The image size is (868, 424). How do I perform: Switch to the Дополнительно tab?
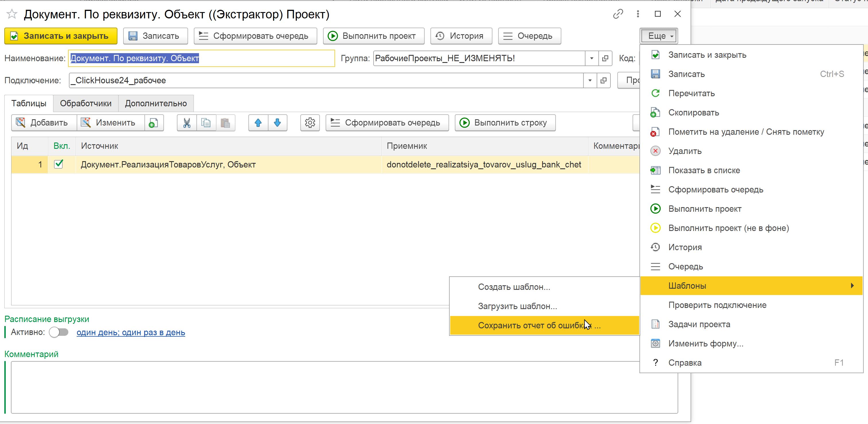[x=156, y=103]
